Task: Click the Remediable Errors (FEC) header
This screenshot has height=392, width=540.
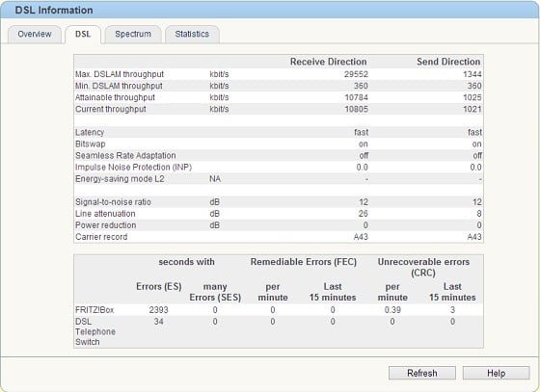Action: point(304,262)
